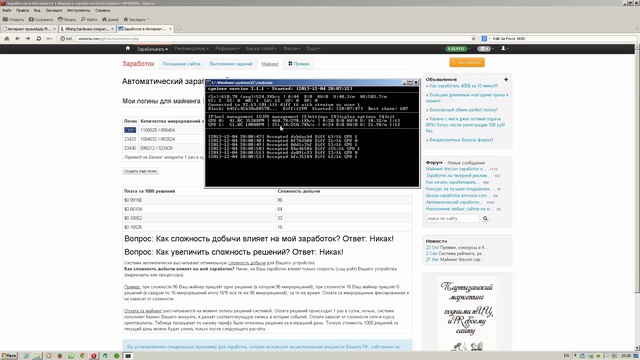Open the Инструменты menu
This screenshot has height=360, width=640.
[x=78, y=10]
